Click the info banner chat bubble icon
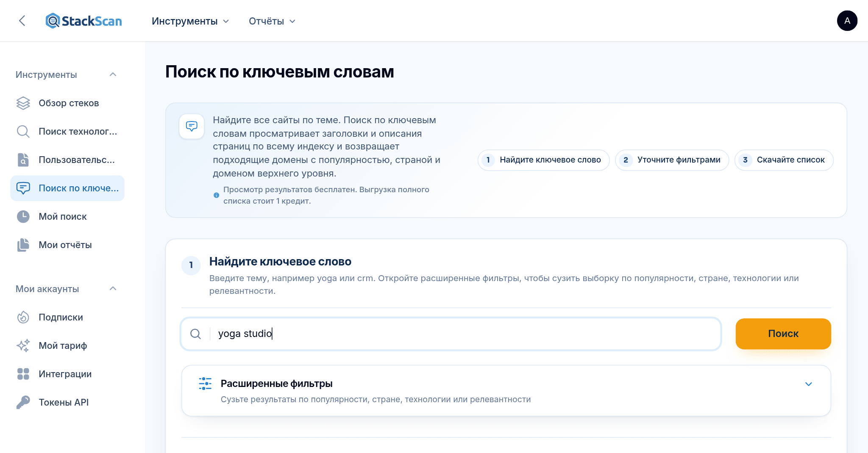The width and height of the screenshot is (868, 453). (192, 126)
